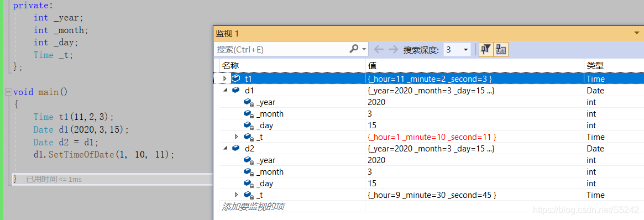Click the int _year; declaration in code
This screenshot has height=220, width=644.
(59, 18)
